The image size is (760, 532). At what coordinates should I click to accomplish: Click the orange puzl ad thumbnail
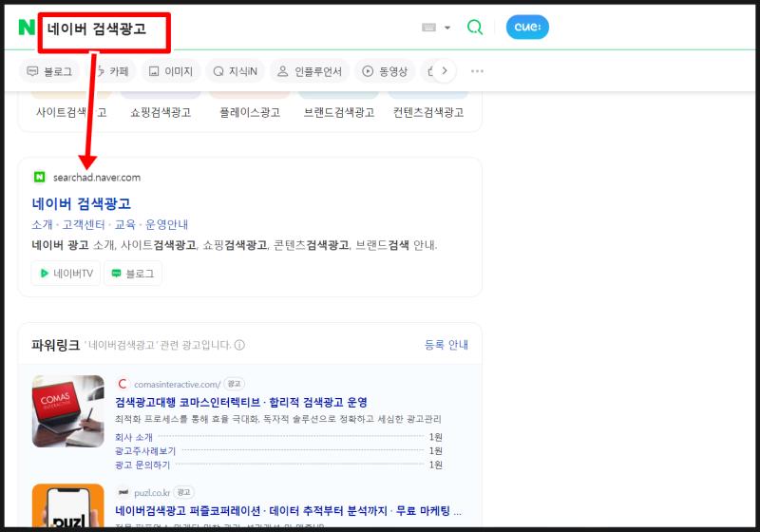68,505
